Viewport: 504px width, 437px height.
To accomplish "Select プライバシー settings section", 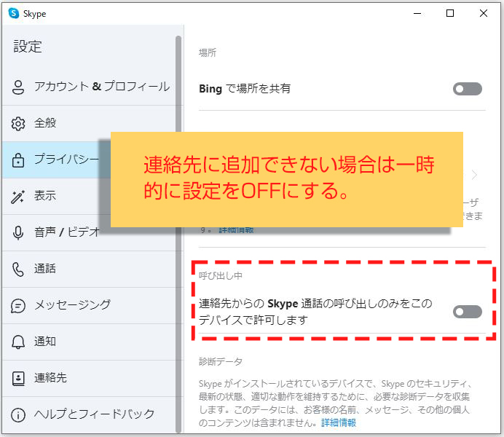I will click(x=56, y=160).
